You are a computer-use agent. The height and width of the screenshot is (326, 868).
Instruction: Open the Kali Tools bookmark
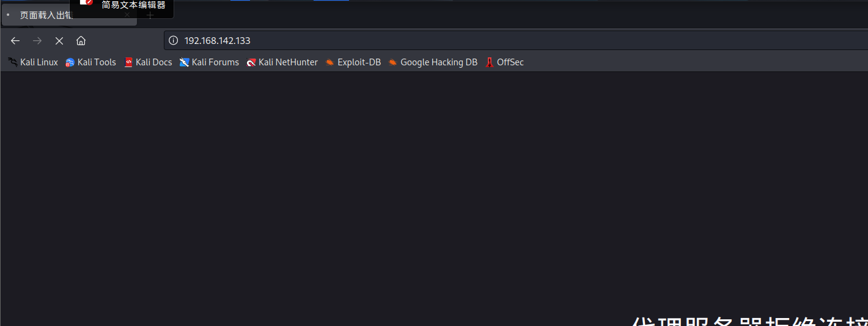click(90, 62)
